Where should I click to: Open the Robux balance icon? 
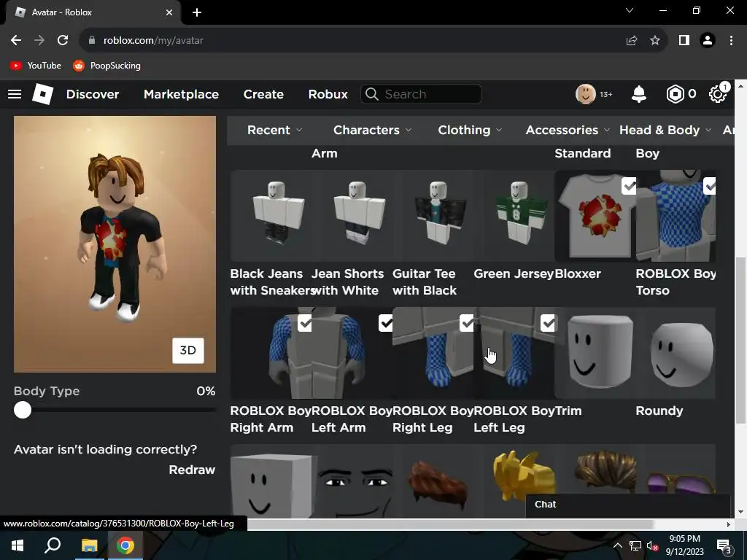pyautogui.click(x=675, y=94)
